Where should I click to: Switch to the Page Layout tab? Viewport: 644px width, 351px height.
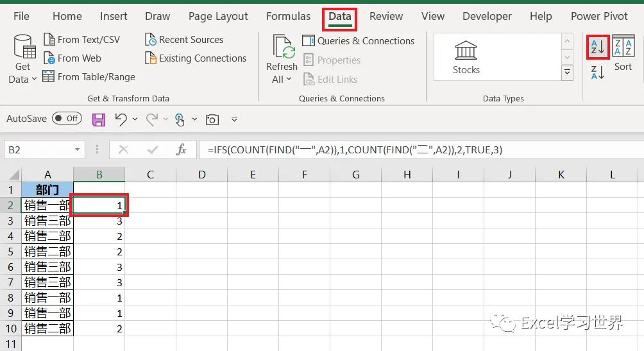point(218,16)
